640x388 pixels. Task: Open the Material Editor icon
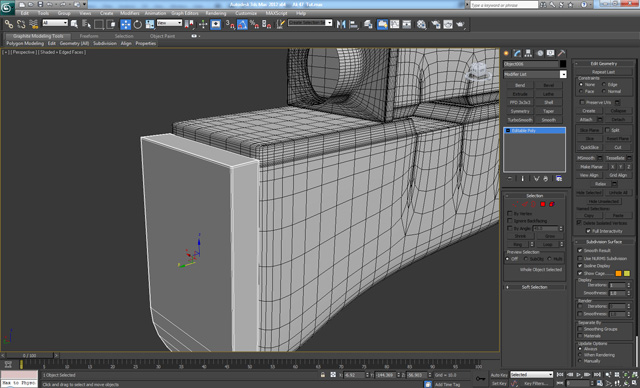(x=422, y=24)
